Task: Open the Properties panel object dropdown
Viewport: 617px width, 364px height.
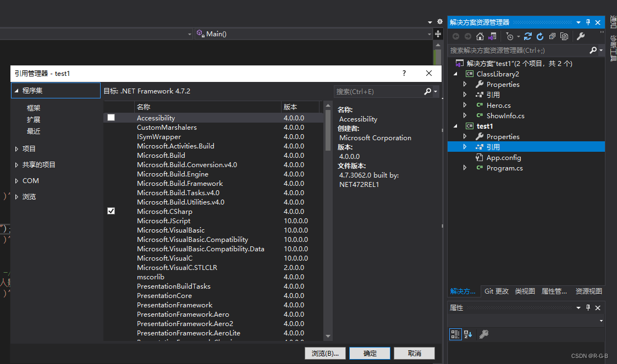Action: coord(601,321)
